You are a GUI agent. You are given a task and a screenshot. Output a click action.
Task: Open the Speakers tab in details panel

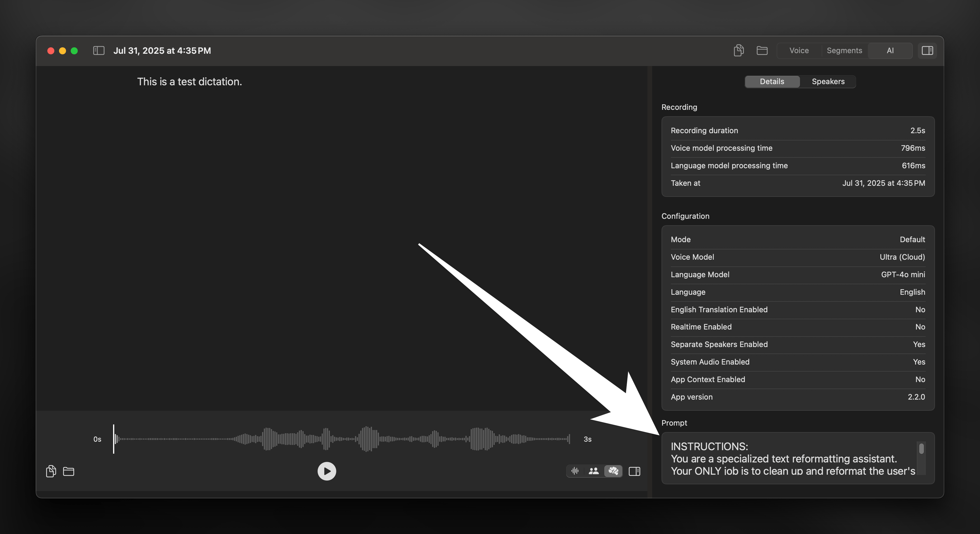(828, 82)
